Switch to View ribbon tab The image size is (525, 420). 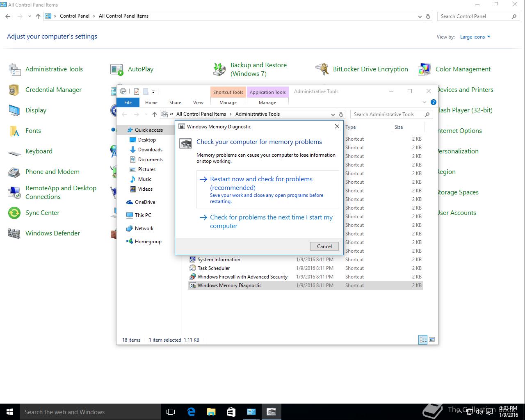198,103
